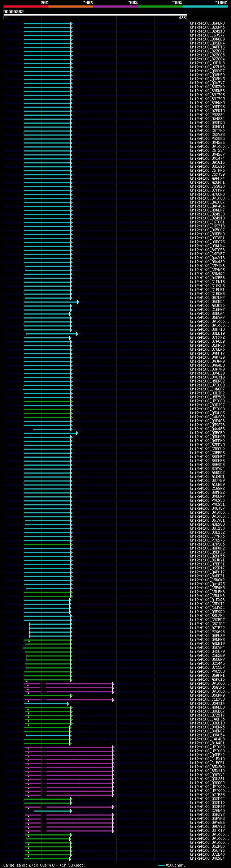This screenshot has width=231, height=868.
Task: Open hit UniRef100_Q4U9D4
Action: click(x=207, y=859)
